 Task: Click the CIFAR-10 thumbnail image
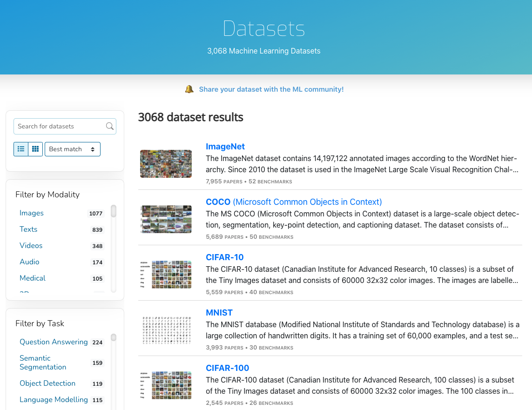[x=166, y=275]
